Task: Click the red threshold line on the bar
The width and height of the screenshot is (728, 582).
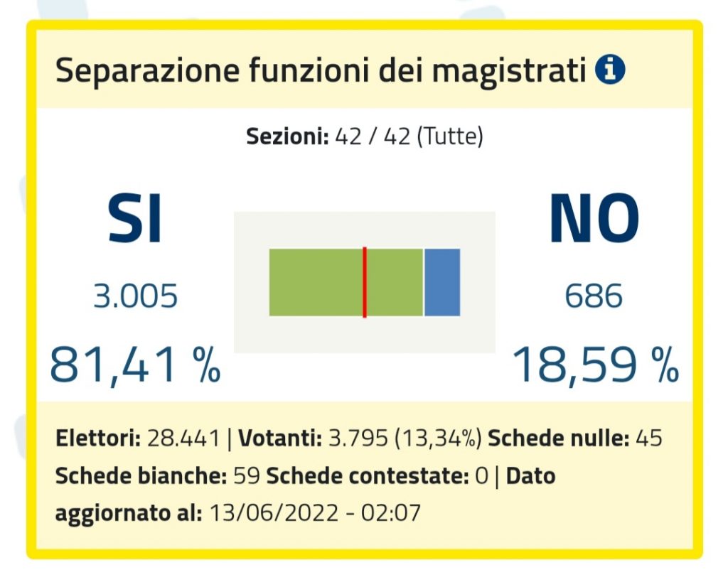Action: point(364,282)
